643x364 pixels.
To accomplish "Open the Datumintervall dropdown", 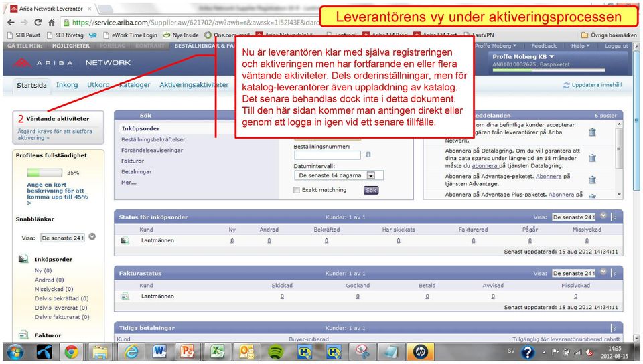I will point(370,175).
